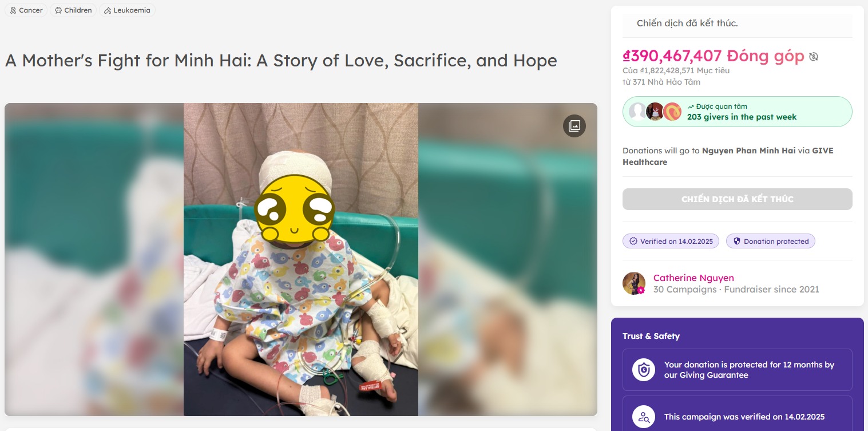The width and height of the screenshot is (868, 431).
Task: Click the campaign title heading
Action: (280, 61)
